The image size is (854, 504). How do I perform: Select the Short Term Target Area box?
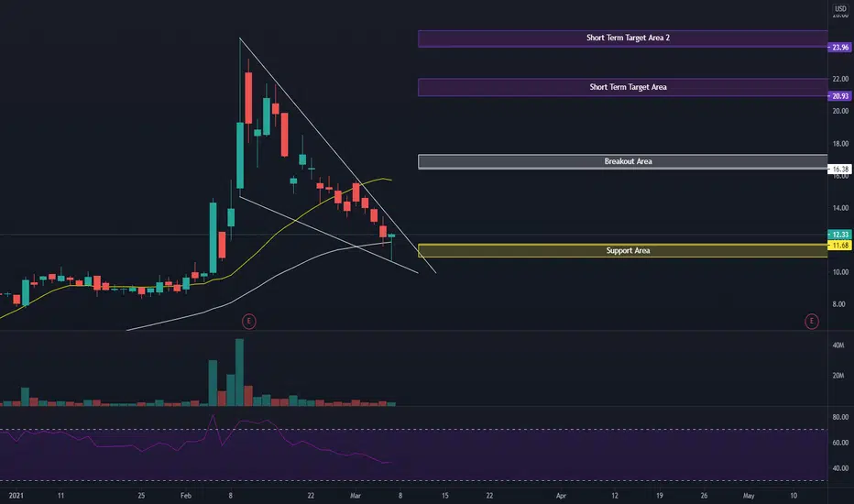click(x=622, y=87)
